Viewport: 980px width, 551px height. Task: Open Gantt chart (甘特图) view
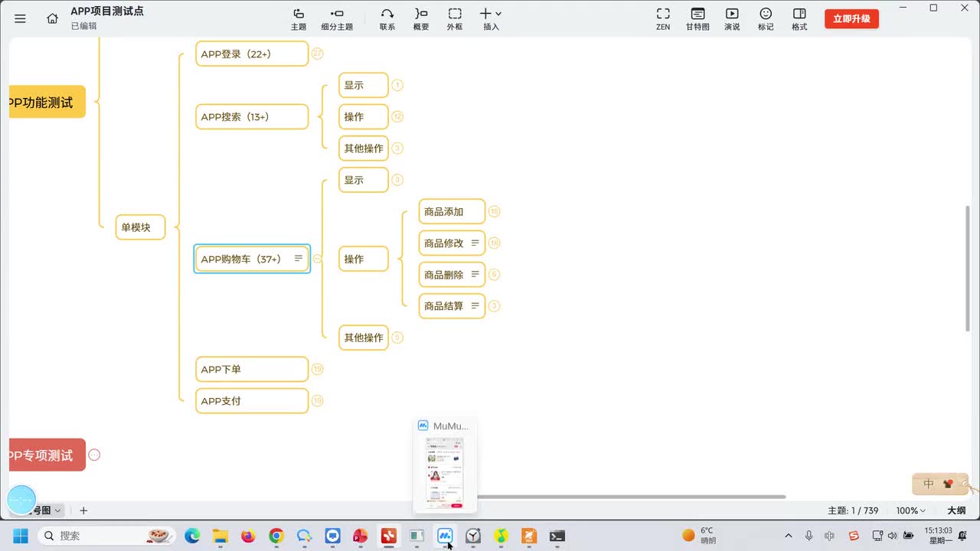click(697, 19)
